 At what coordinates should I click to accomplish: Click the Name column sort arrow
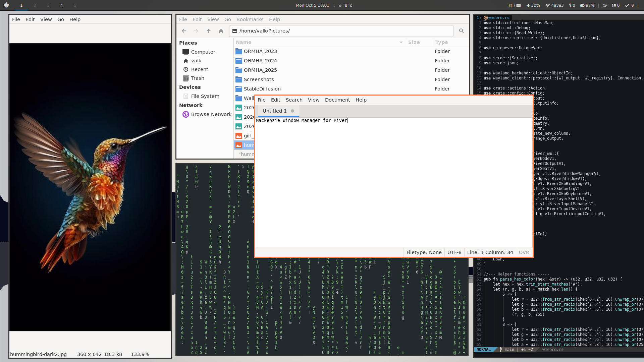click(x=401, y=42)
